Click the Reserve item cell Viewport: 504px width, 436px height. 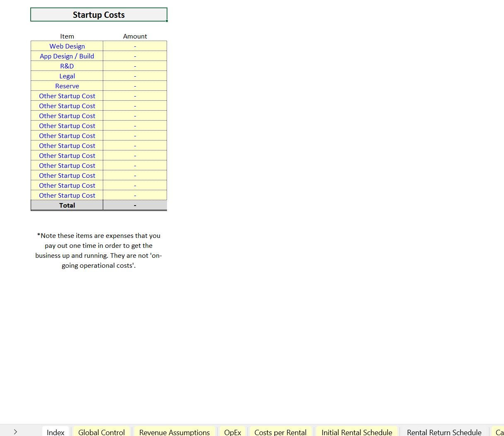67,86
